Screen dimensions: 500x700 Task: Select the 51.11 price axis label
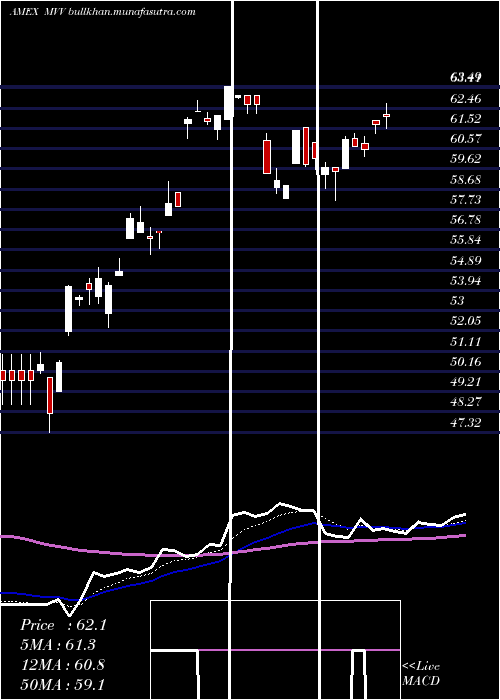[x=466, y=342]
